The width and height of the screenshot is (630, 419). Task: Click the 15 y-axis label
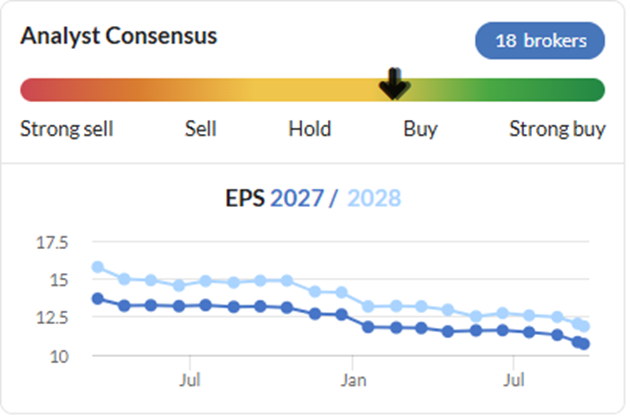point(59,280)
